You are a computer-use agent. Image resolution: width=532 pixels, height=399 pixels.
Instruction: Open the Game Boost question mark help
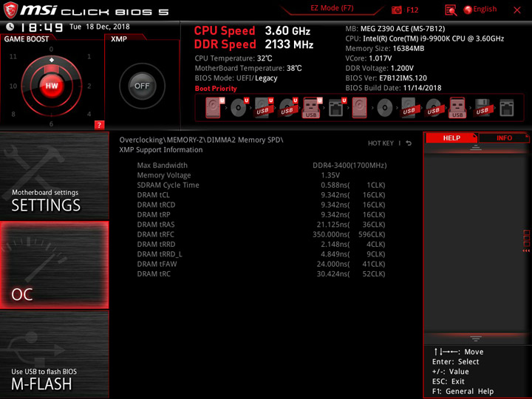(99, 125)
